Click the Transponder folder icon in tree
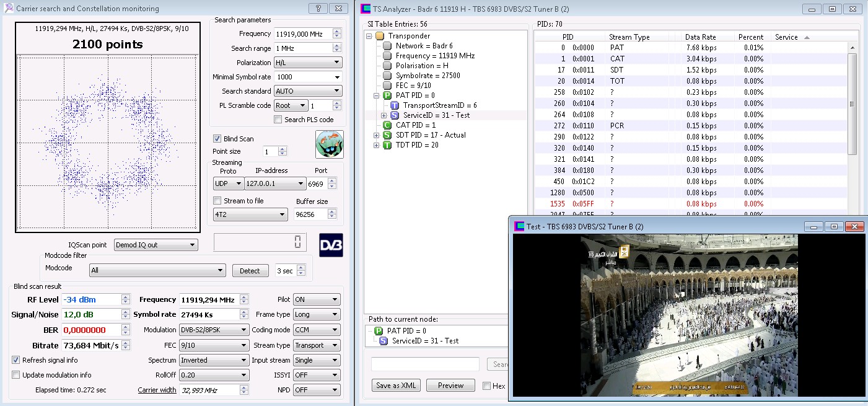The height and width of the screenshot is (406, 868). coord(380,36)
